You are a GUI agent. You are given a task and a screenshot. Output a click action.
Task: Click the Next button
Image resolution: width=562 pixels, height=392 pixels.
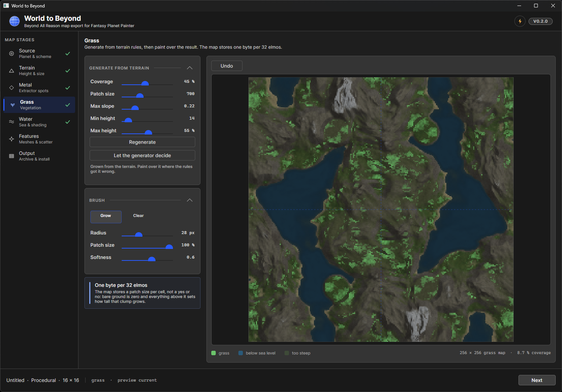(x=537, y=380)
